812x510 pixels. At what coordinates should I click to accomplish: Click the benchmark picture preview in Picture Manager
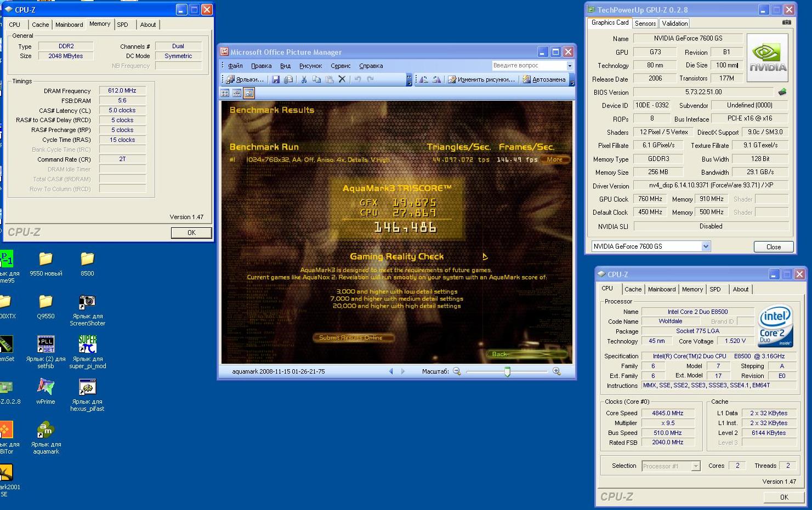[396, 231]
